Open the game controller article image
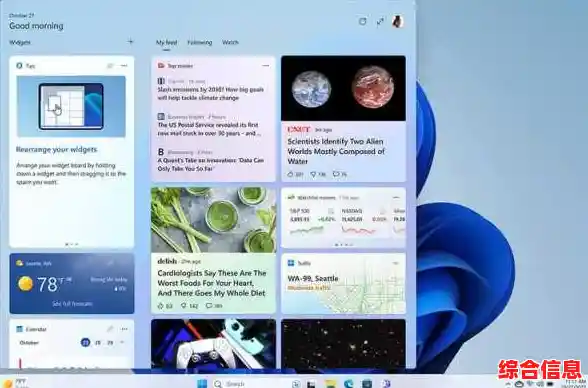The width and height of the screenshot is (588, 388). coord(213,344)
